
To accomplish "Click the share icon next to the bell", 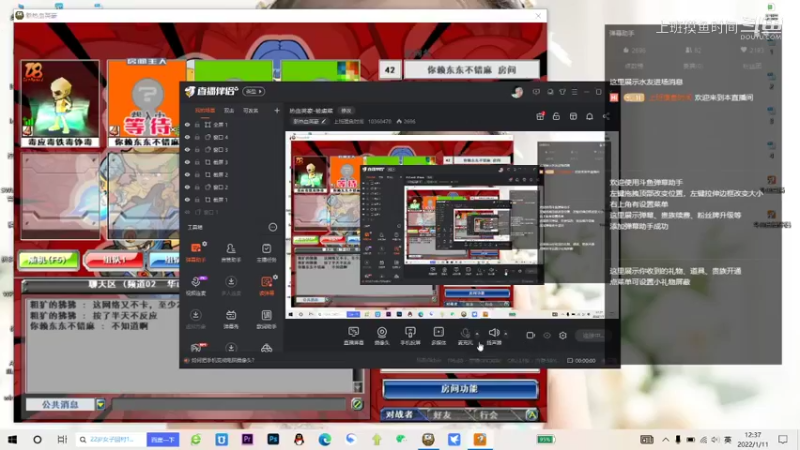I will point(606,116).
